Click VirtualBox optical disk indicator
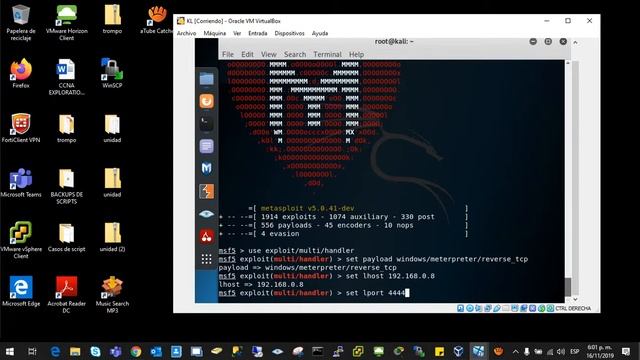 [470, 308]
